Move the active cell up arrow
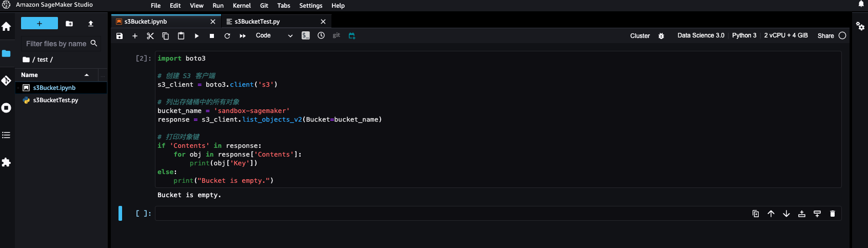Image resolution: width=868 pixels, height=248 pixels. (771, 214)
